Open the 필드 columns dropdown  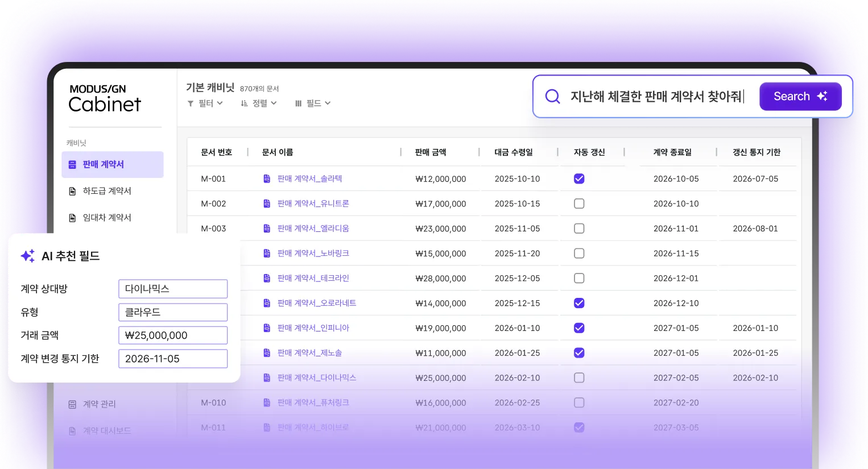312,103
